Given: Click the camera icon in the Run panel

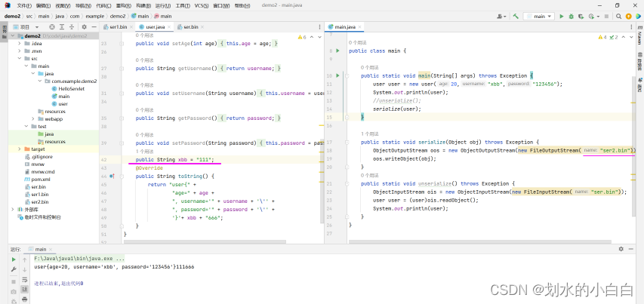Looking at the screenshot, I should (x=14, y=291).
